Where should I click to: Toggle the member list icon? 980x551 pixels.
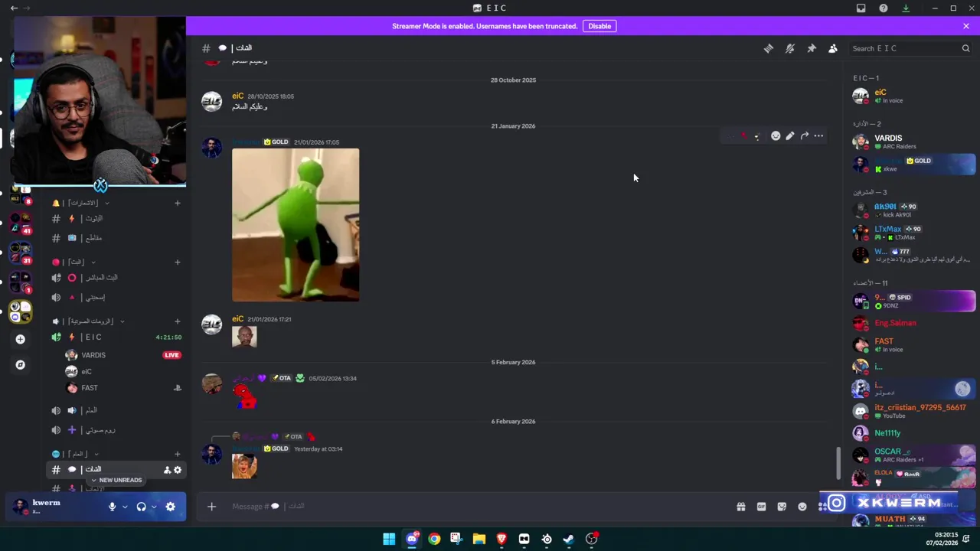(833, 48)
